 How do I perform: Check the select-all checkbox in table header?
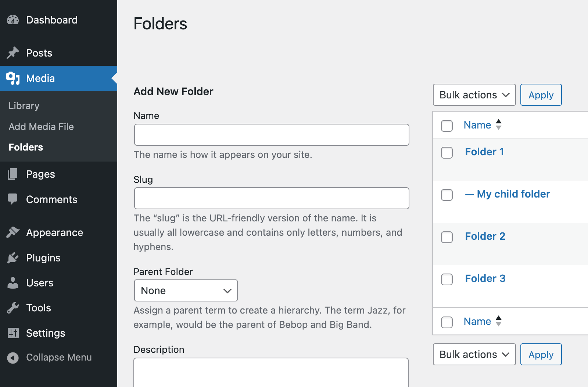(x=447, y=125)
